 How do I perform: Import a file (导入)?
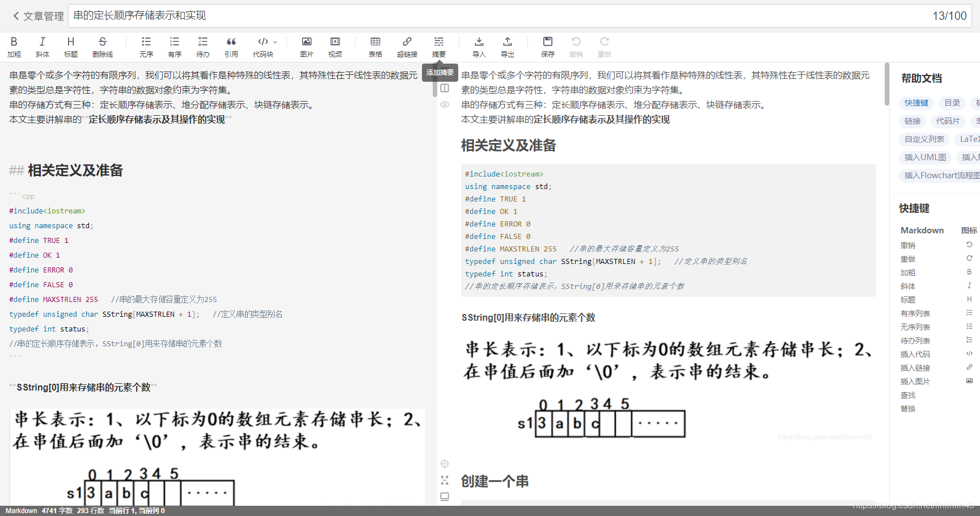[x=479, y=47]
